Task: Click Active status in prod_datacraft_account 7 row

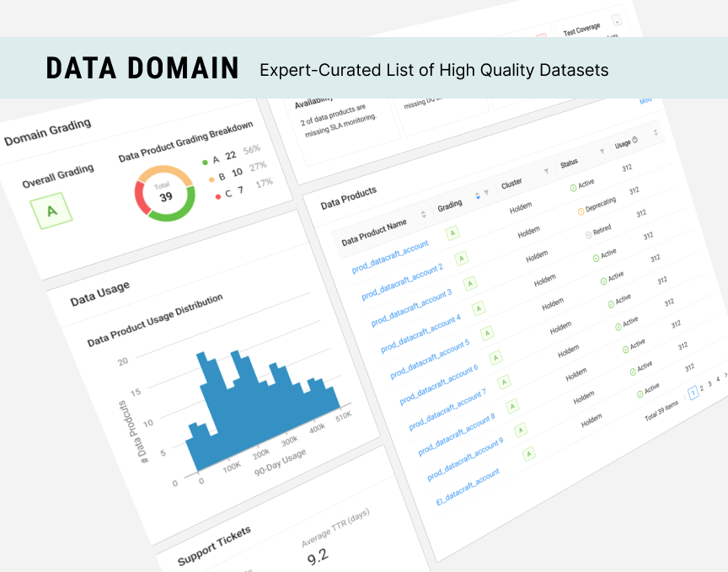Action: tap(627, 323)
